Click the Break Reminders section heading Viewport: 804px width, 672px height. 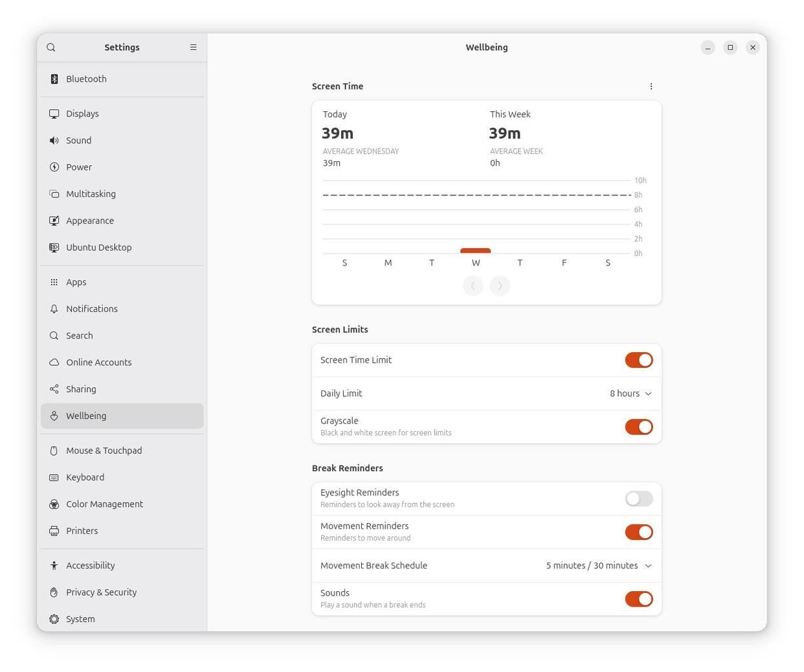click(348, 468)
